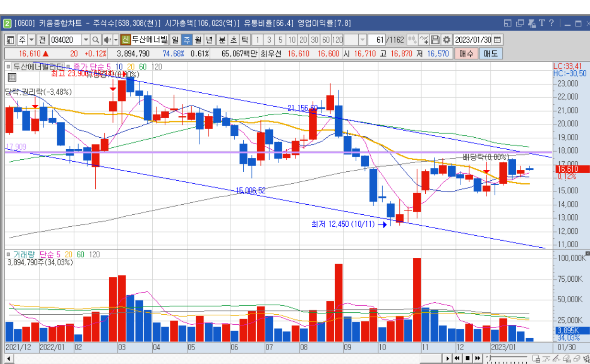Click the candle count 61 field
590x364 pixels.
click(x=377, y=40)
